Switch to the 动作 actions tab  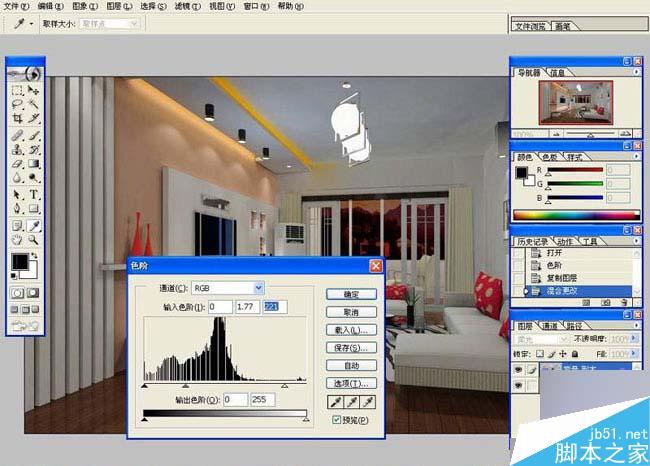[x=565, y=241]
